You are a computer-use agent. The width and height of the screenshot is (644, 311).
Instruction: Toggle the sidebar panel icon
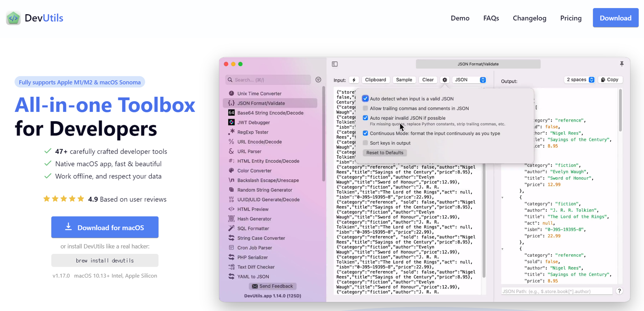pyautogui.click(x=335, y=64)
